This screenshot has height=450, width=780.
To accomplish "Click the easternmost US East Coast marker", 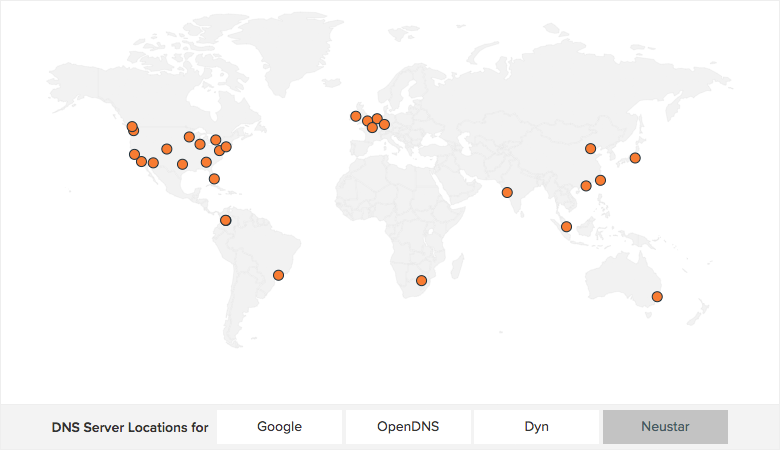I will click(226, 147).
